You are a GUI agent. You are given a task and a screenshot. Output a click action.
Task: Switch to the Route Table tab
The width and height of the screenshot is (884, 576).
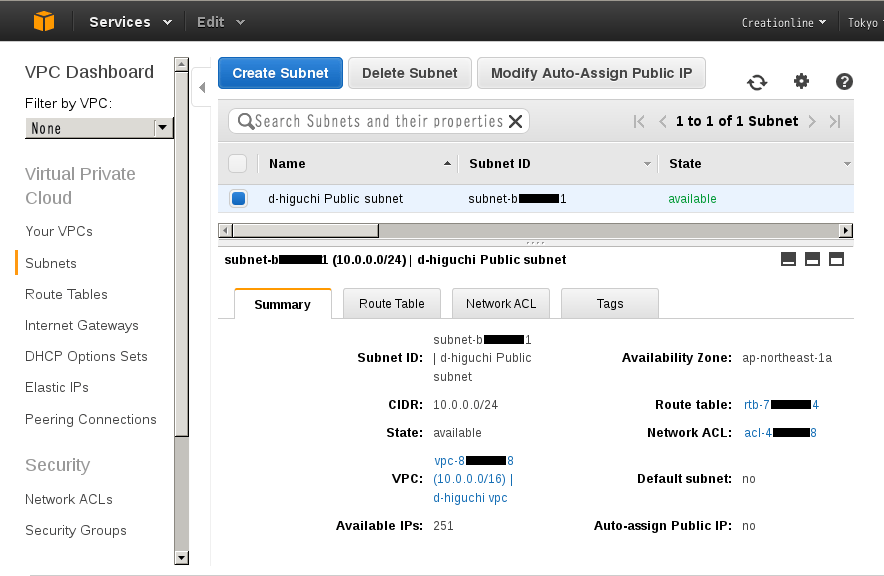392,304
